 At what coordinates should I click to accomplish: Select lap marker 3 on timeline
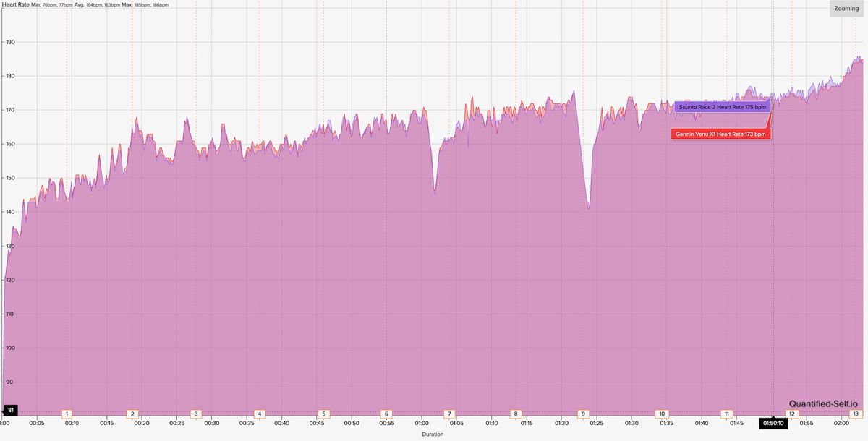196,414
